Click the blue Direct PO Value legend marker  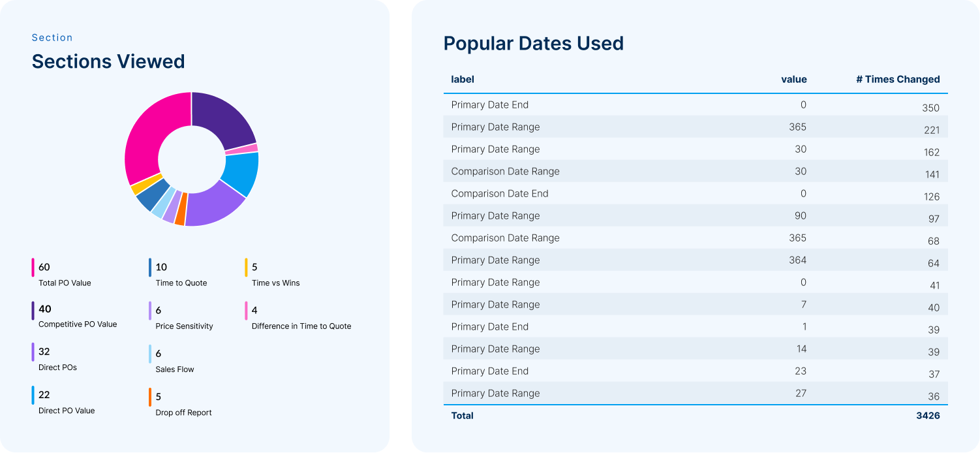(x=33, y=396)
